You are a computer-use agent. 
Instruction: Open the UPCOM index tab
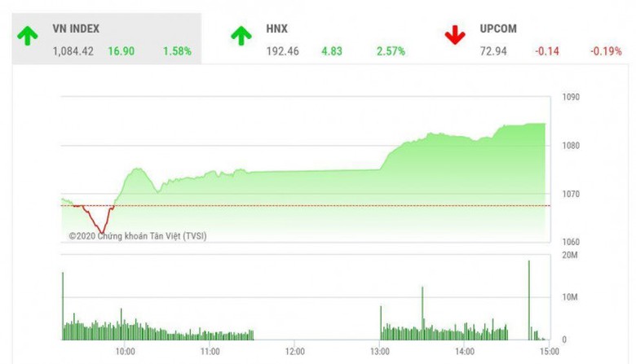point(498,29)
